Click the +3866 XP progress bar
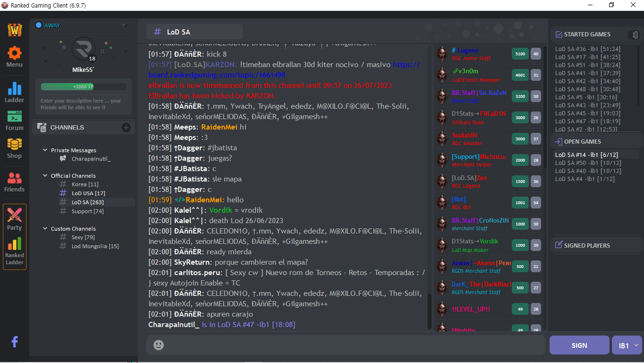 [84, 87]
